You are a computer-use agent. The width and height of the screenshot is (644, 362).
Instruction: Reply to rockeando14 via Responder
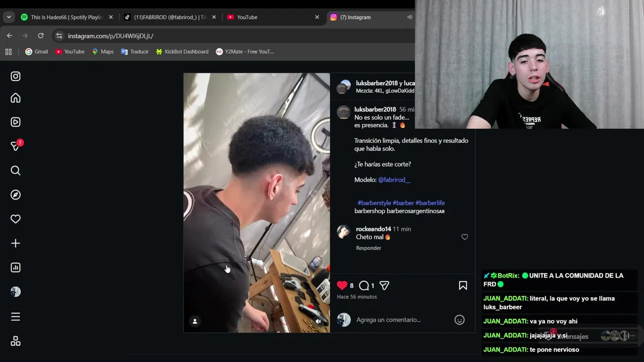coord(369,248)
